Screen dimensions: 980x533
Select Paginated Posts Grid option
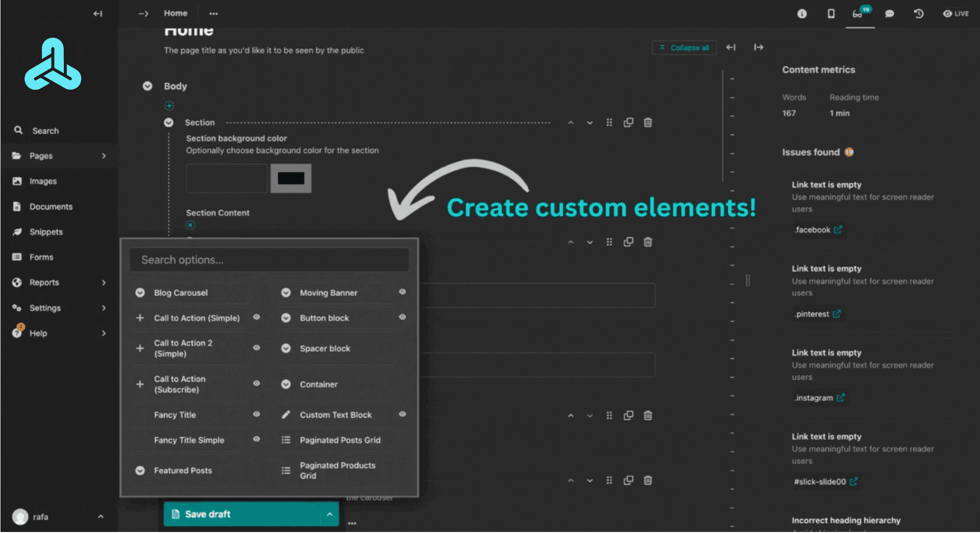pyautogui.click(x=340, y=440)
